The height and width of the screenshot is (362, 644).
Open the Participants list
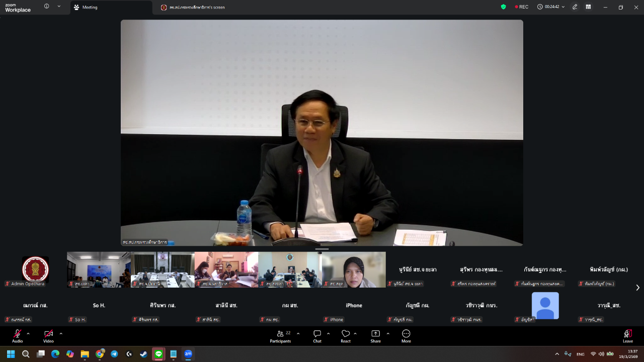[280, 335]
